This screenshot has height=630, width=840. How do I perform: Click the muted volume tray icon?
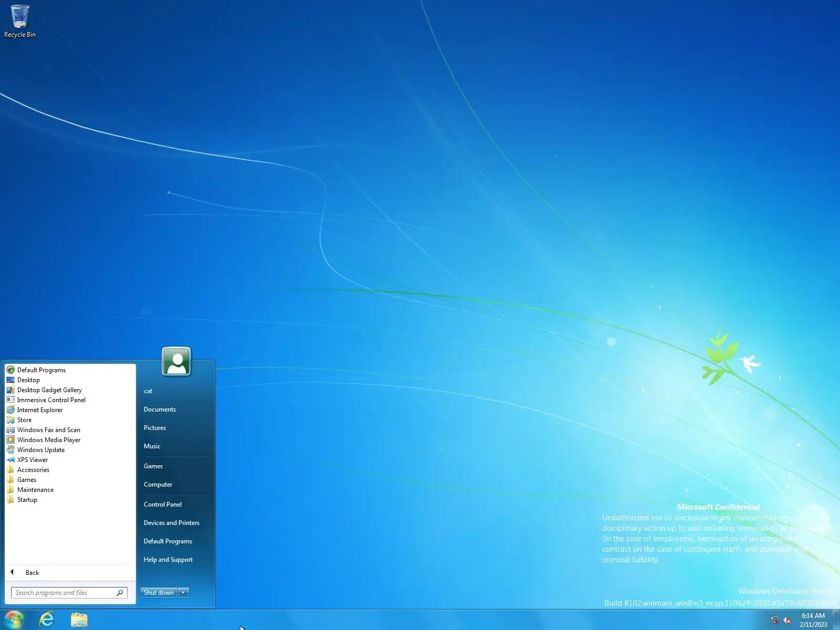tap(787, 620)
